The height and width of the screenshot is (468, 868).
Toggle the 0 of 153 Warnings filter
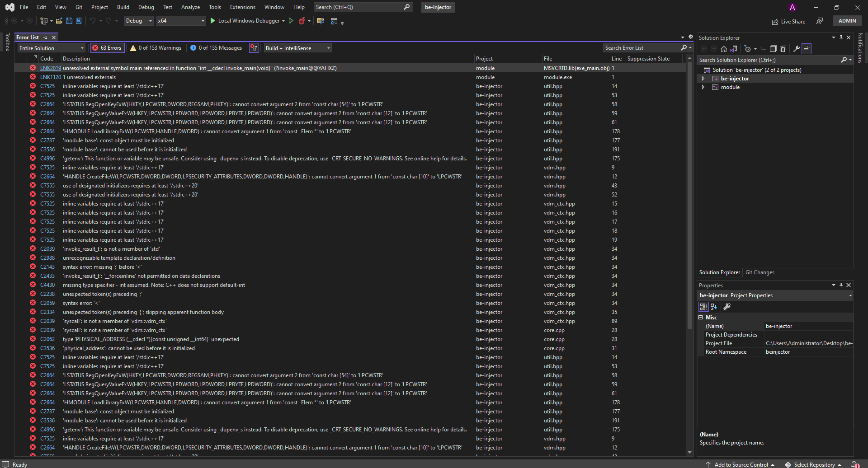click(x=156, y=48)
